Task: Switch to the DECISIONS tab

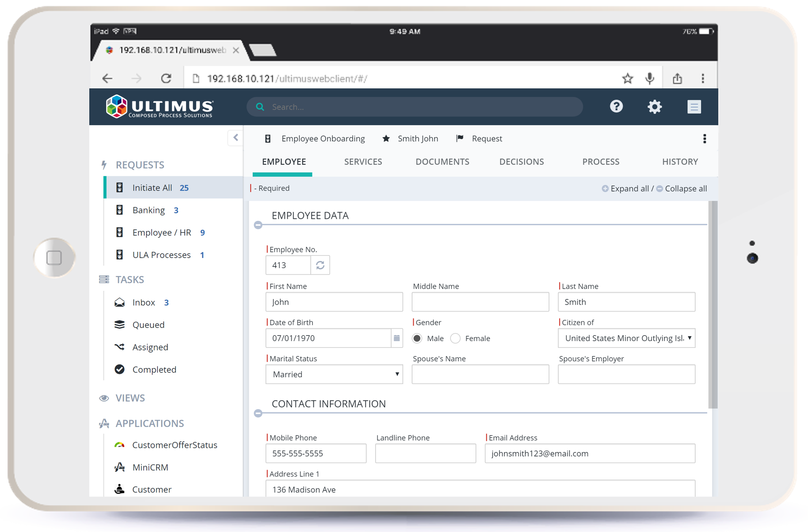Action: (522, 162)
